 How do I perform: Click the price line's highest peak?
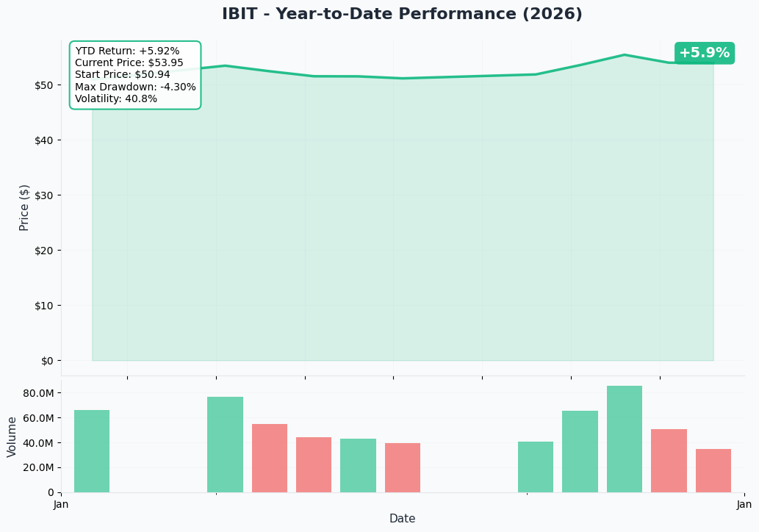click(x=625, y=54)
